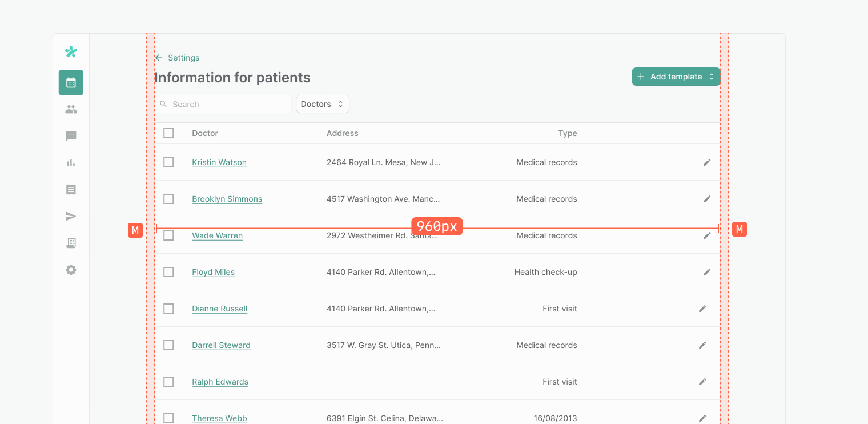Open the people icon in sidebar
Image resolution: width=868 pixels, height=424 pixels.
point(71,109)
